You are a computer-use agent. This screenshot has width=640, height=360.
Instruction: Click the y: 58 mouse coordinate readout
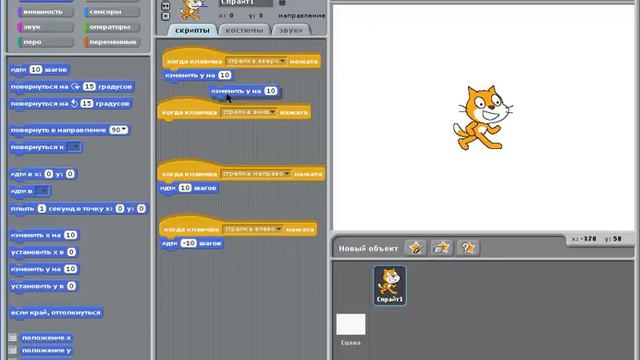pos(613,239)
